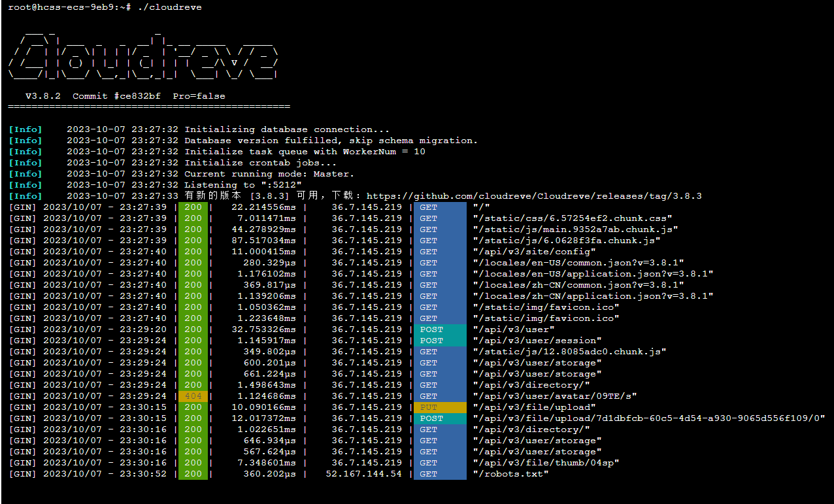Click the latency value 22.214556ms

263,207
